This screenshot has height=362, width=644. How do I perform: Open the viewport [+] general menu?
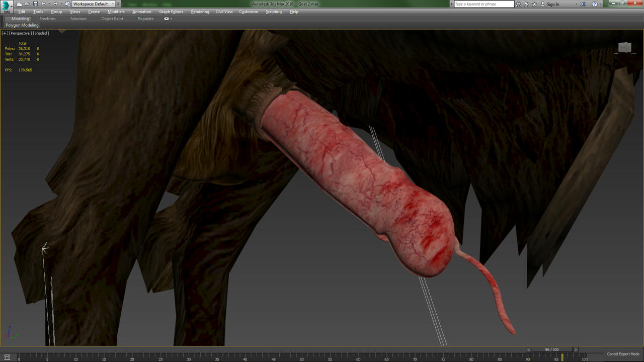click(x=5, y=33)
